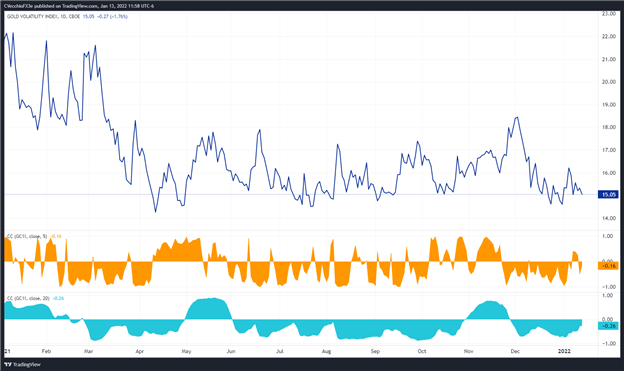This screenshot has width=624, height=371.
Task: Click the Dec label on time axis
Action: (515, 351)
